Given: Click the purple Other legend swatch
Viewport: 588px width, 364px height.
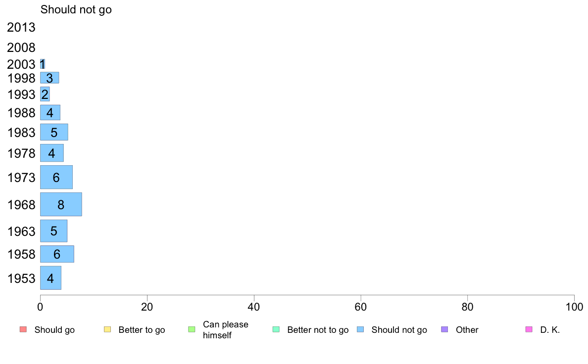Looking at the screenshot, I should pyautogui.click(x=444, y=329).
